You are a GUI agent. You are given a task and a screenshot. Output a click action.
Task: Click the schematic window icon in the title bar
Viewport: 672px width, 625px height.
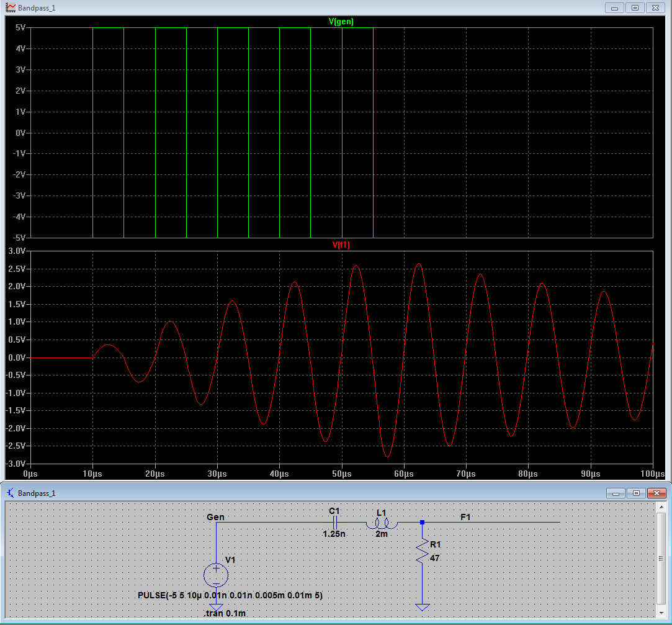coord(10,493)
